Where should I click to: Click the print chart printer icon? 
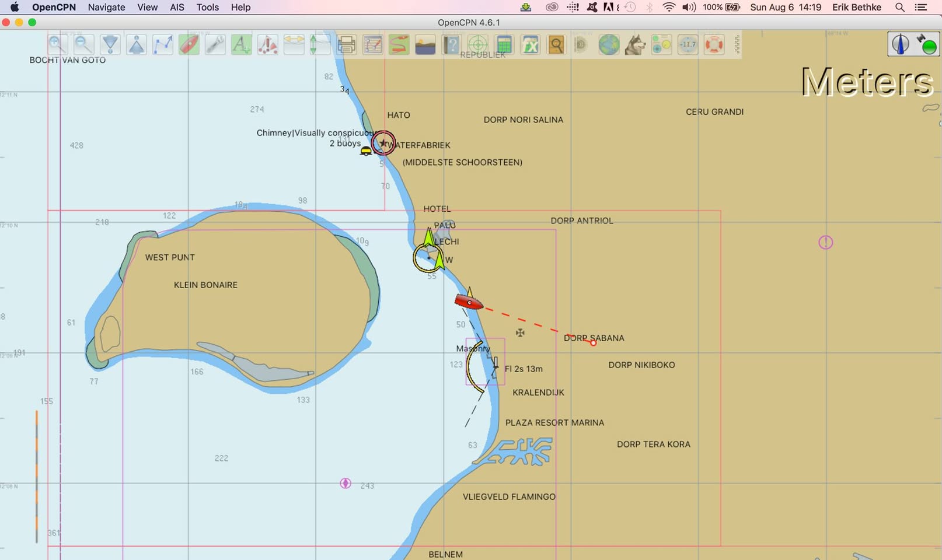346,44
